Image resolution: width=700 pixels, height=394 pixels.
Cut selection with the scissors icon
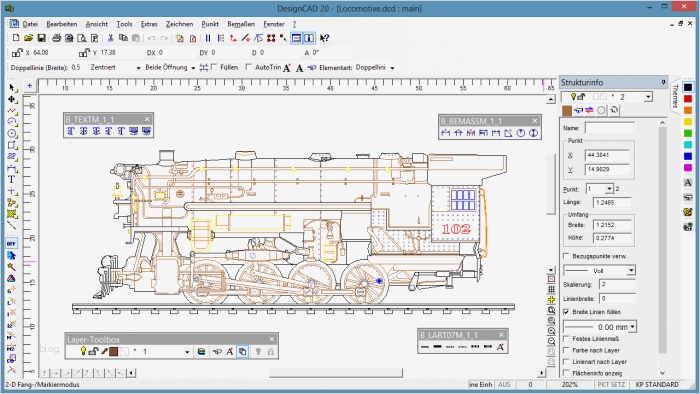point(111,38)
